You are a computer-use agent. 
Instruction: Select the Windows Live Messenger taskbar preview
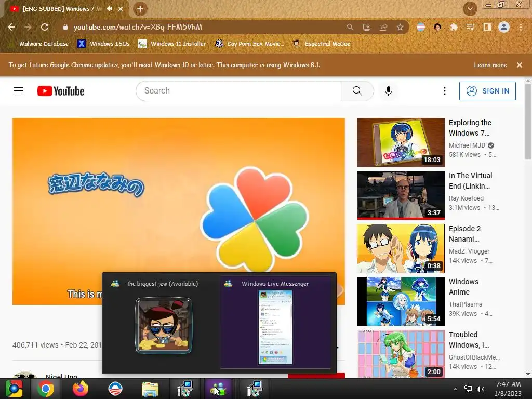pos(275,322)
